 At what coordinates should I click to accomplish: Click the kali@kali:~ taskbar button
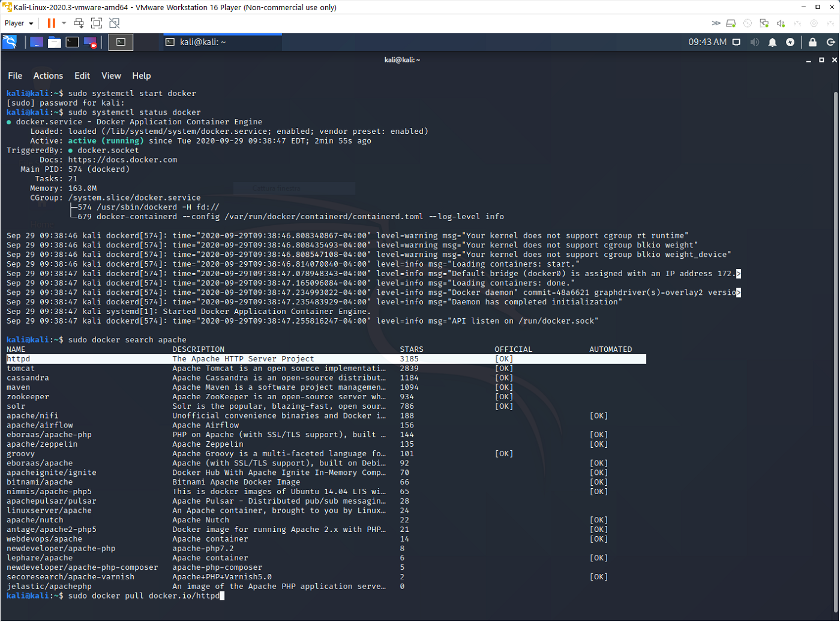click(222, 42)
